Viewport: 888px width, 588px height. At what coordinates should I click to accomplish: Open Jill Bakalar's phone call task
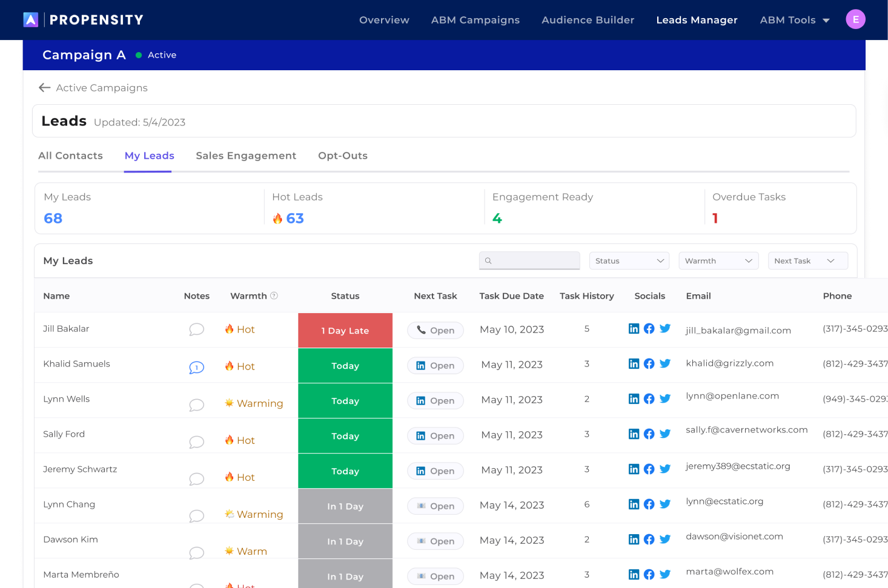(x=436, y=330)
